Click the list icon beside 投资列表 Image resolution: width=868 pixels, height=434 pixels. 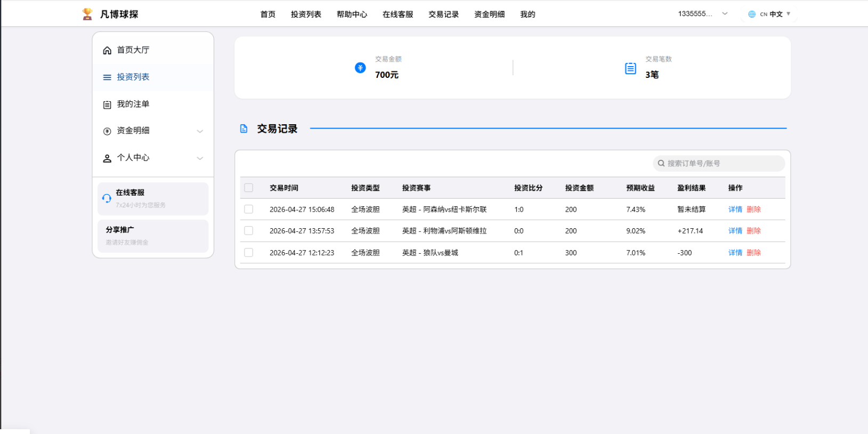click(107, 77)
